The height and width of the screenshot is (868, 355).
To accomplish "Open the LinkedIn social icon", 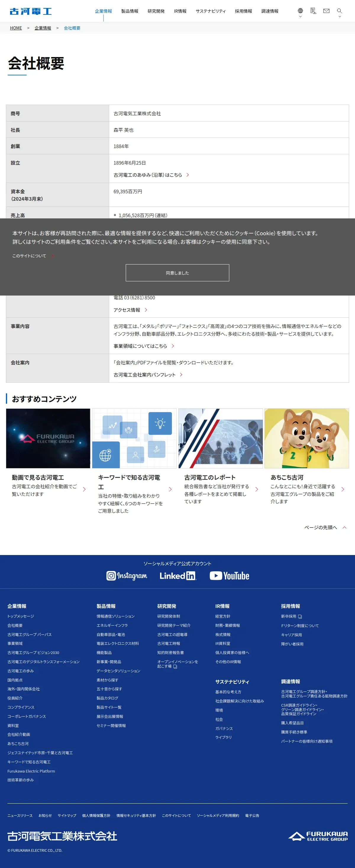I will pos(178,575).
